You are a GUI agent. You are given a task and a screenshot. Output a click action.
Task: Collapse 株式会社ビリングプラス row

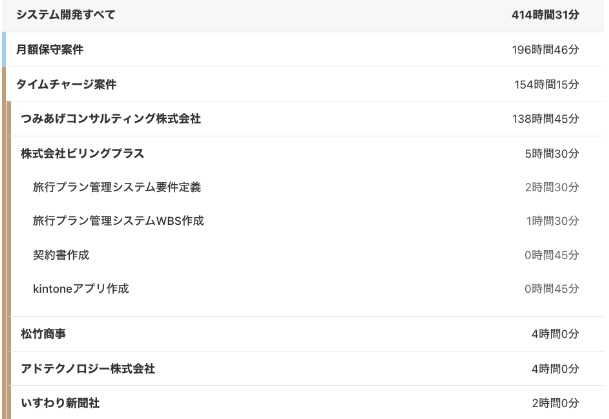tap(307, 153)
